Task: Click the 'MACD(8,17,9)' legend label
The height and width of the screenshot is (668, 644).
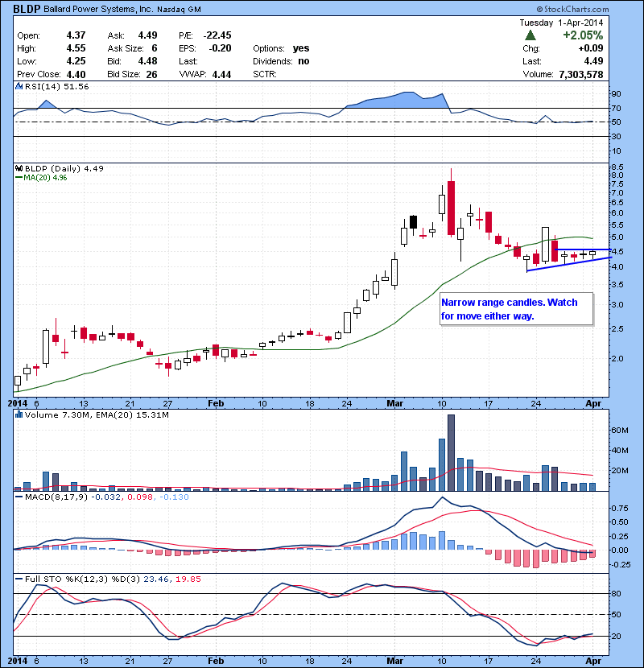Action: click(56, 497)
